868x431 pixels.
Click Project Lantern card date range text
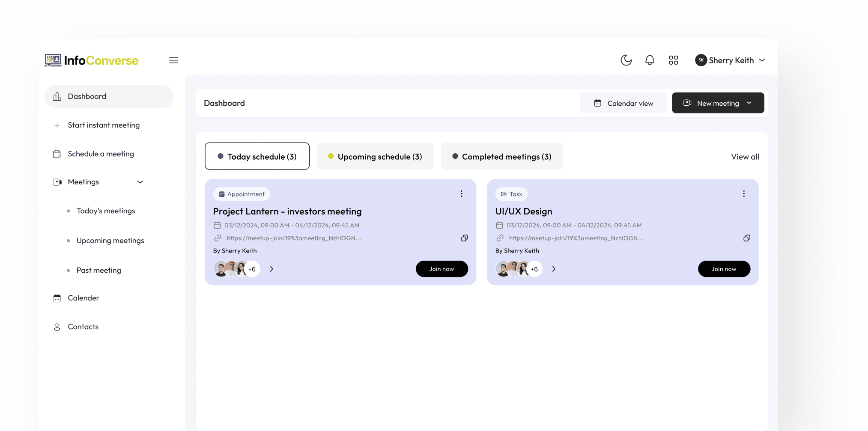292,225
